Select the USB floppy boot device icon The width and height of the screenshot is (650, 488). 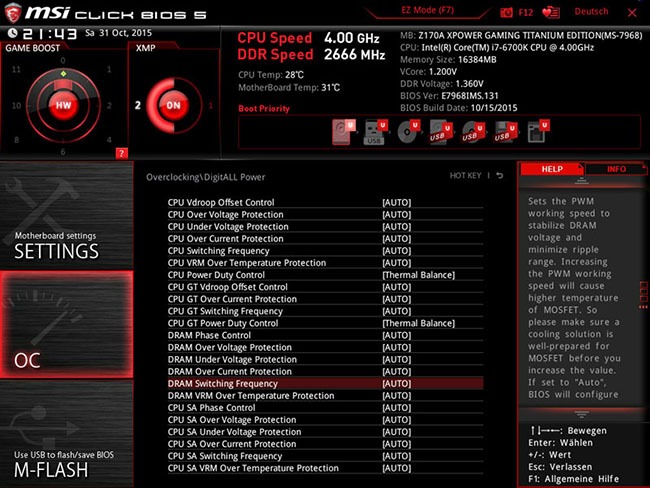(505, 132)
